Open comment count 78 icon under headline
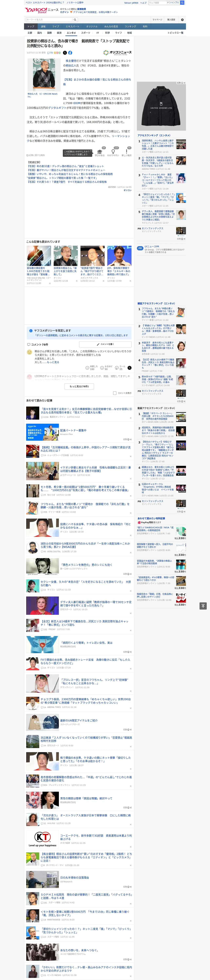This screenshot has height=980, width=210. pos(50,53)
